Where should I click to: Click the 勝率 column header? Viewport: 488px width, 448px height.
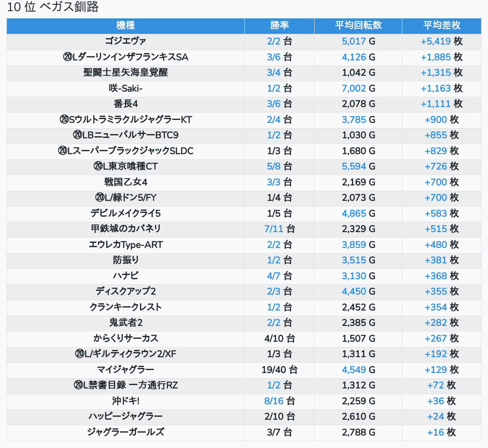[279, 26]
